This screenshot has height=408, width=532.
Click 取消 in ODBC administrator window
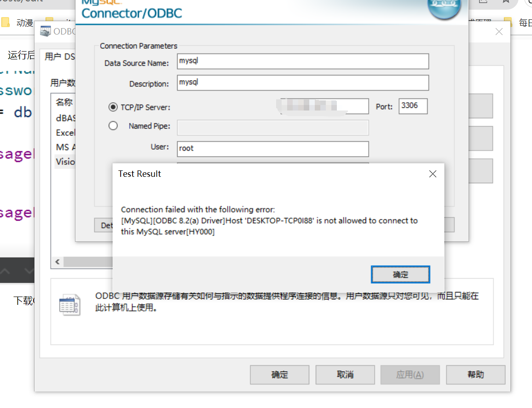coord(345,375)
